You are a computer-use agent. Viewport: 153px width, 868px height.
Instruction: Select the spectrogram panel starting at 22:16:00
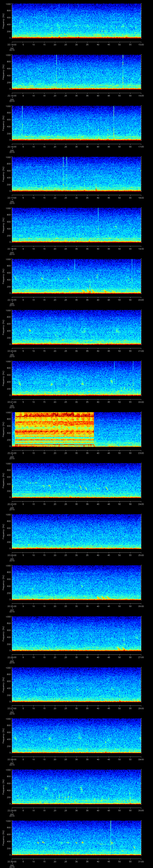(x=76, y=123)
